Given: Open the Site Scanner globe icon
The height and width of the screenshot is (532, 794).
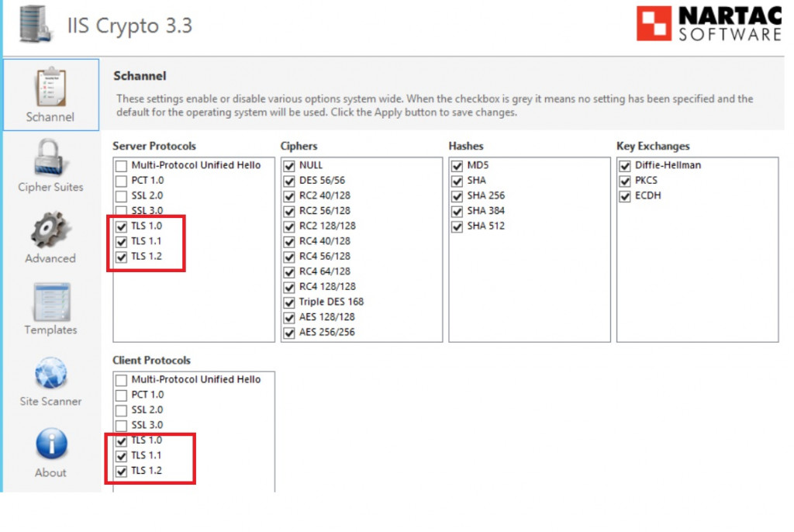Looking at the screenshot, I should click(x=50, y=374).
